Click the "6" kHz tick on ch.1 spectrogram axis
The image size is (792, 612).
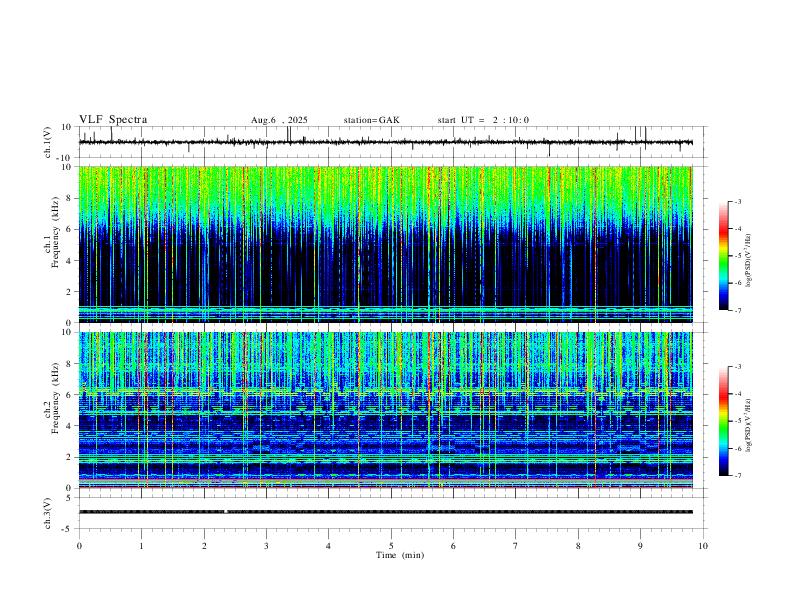(x=69, y=229)
